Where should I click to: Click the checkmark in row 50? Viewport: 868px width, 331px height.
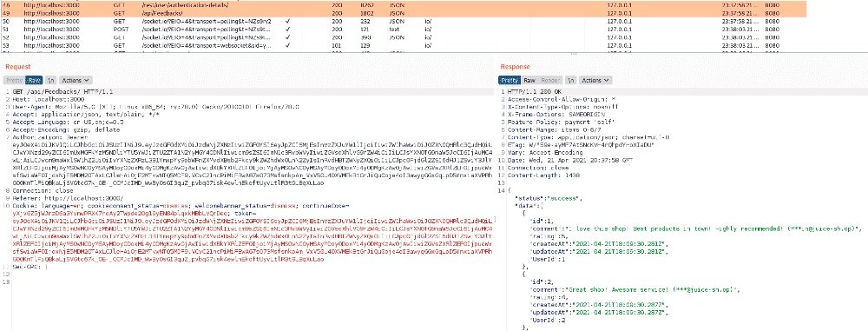288,20
